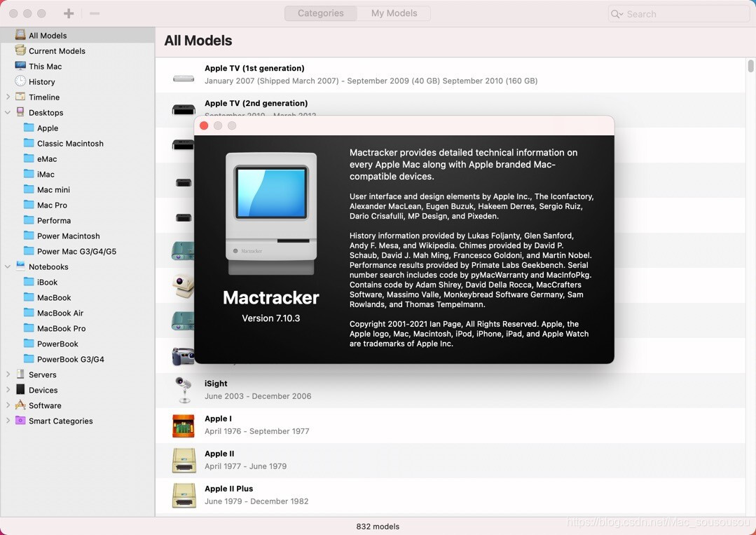Click the Servers tower icon
The width and height of the screenshot is (756, 535).
20,374
